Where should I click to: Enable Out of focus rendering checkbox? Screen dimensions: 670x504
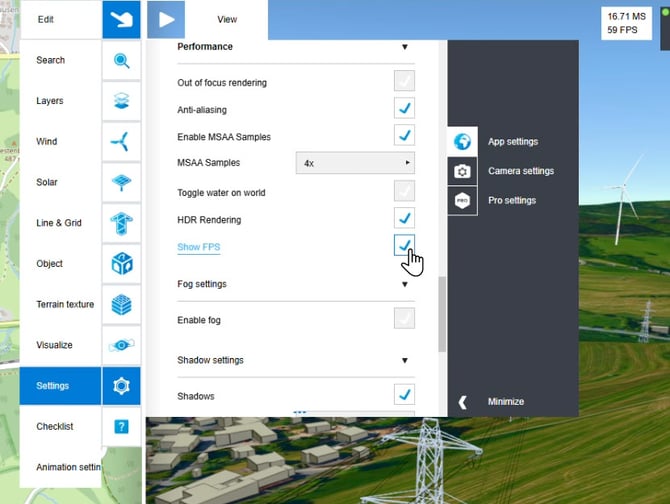tap(404, 81)
